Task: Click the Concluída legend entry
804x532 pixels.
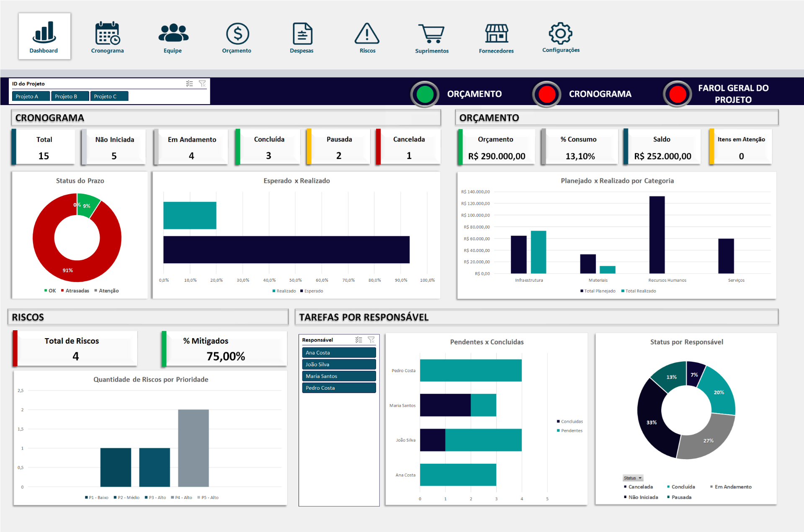Action: [681, 487]
